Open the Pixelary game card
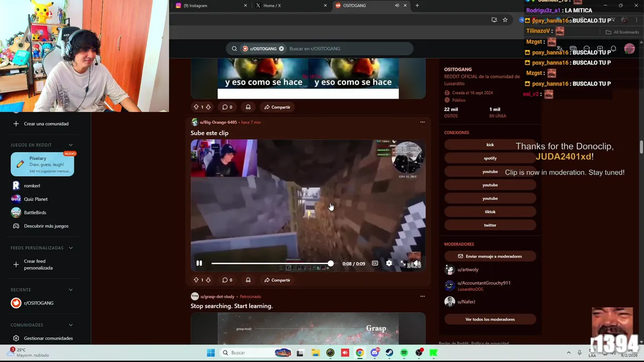The width and height of the screenshot is (644, 362). click(x=42, y=164)
